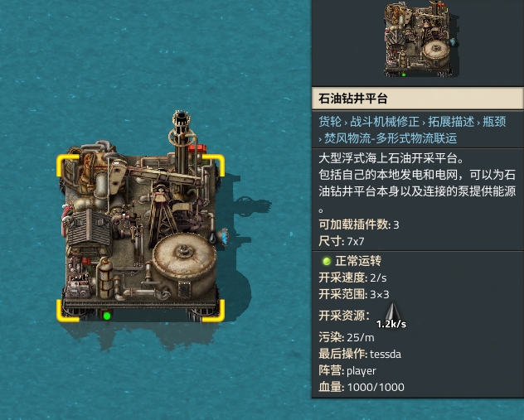The image size is (524, 420).
Task: Click the 最后操作: tessda line
Action: [360, 354]
